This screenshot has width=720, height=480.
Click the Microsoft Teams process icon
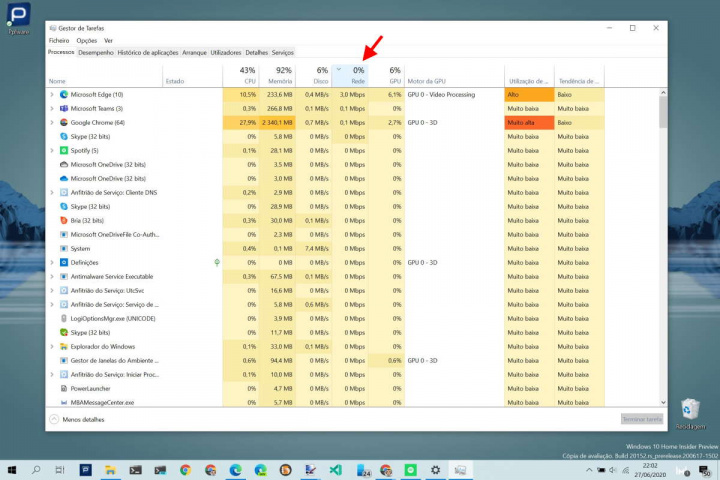click(63, 108)
